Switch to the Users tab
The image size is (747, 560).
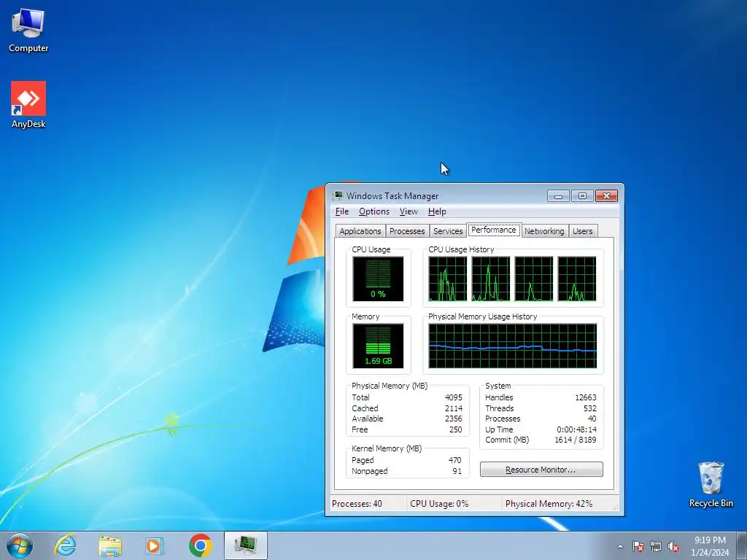click(x=583, y=231)
